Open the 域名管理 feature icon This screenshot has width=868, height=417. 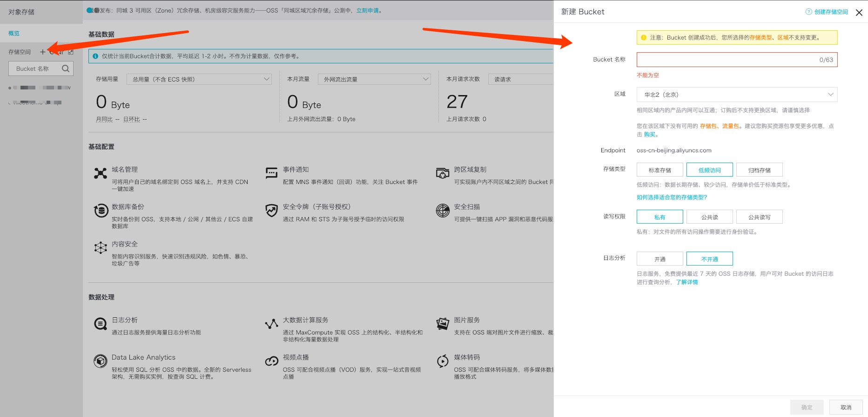[x=100, y=173]
